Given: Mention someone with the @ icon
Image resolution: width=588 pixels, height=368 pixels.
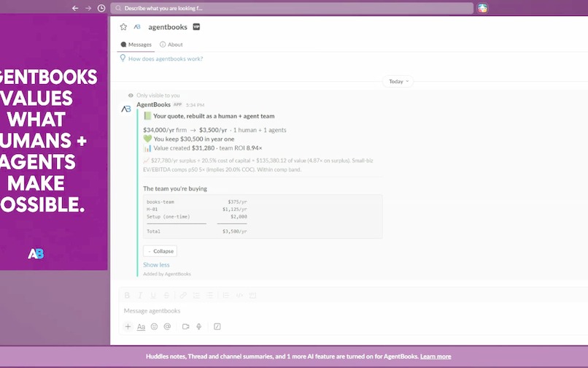Looking at the screenshot, I should 167,326.
